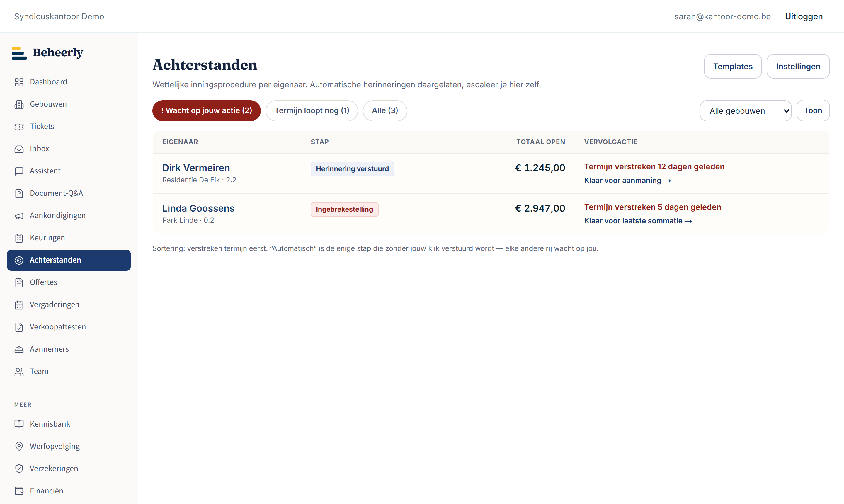Click the Document-Q&A file icon
This screenshot has height=504, width=844.
19,193
